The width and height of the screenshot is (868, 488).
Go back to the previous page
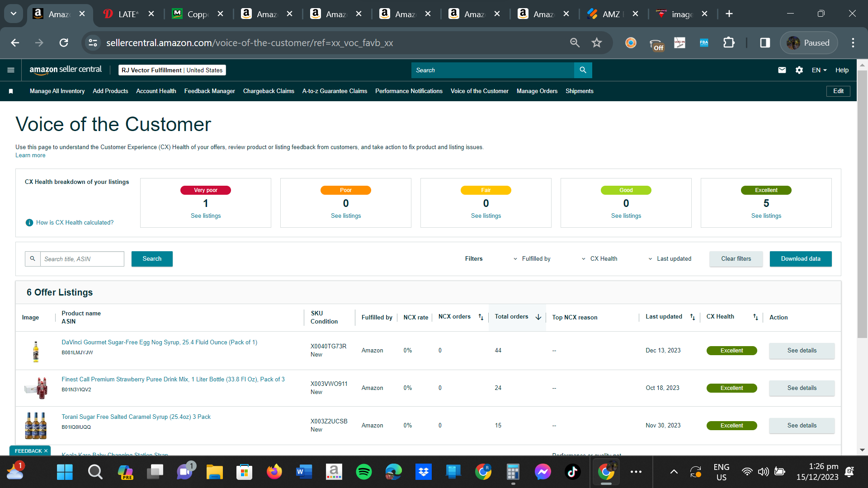tap(15, 43)
